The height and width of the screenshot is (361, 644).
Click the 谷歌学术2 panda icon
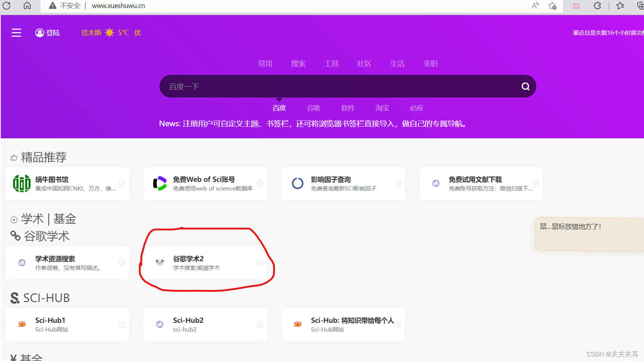[x=160, y=263]
